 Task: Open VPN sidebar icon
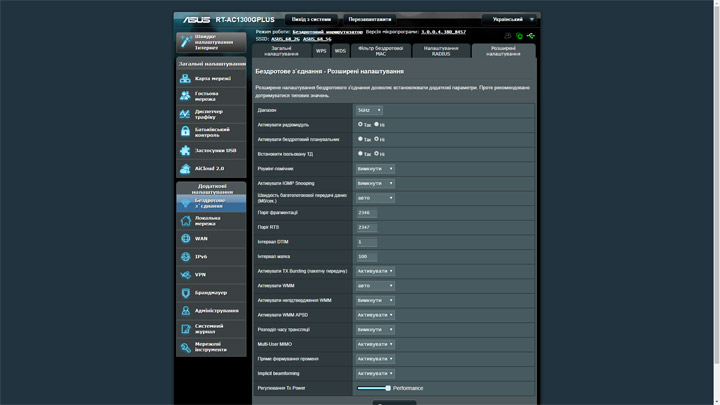(185, 275)
